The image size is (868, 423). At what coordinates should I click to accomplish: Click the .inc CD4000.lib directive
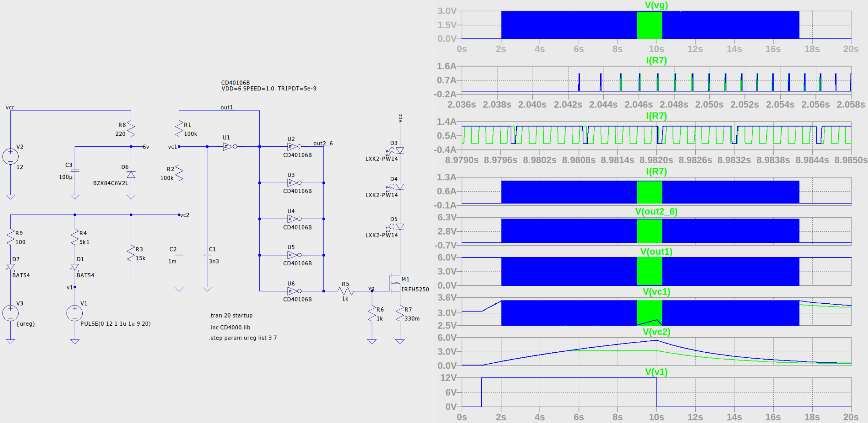pos(230,327)
